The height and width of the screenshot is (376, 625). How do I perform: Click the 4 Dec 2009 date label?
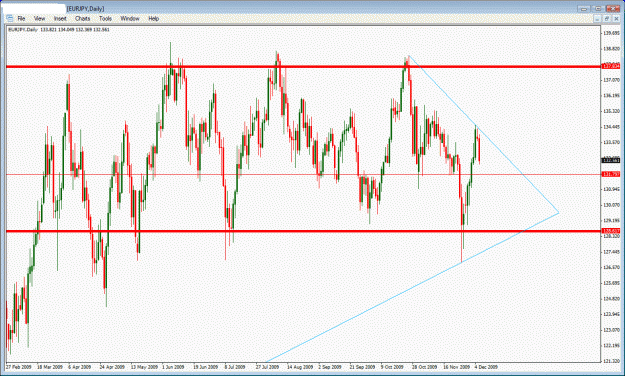tap(486, 367)
